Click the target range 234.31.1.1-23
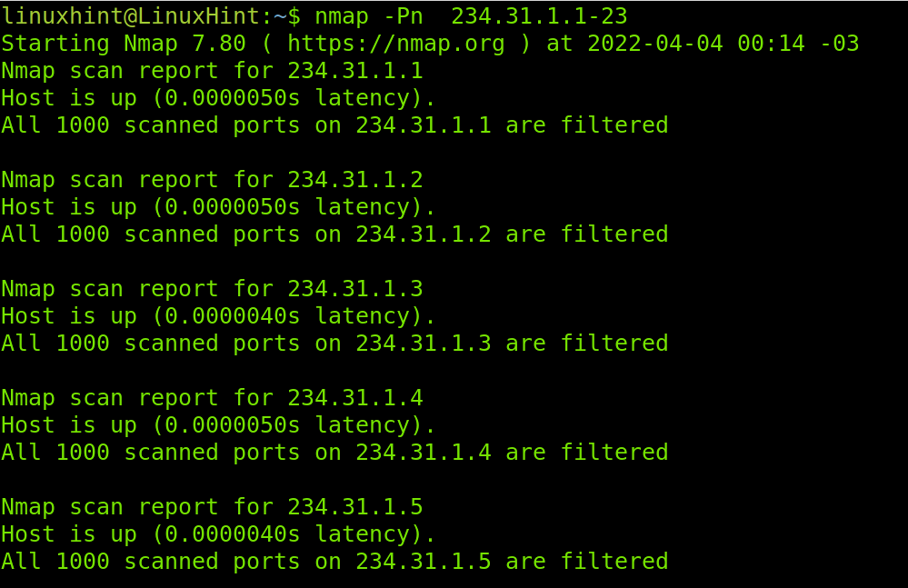The image size is (908, 588). (539, 16)
